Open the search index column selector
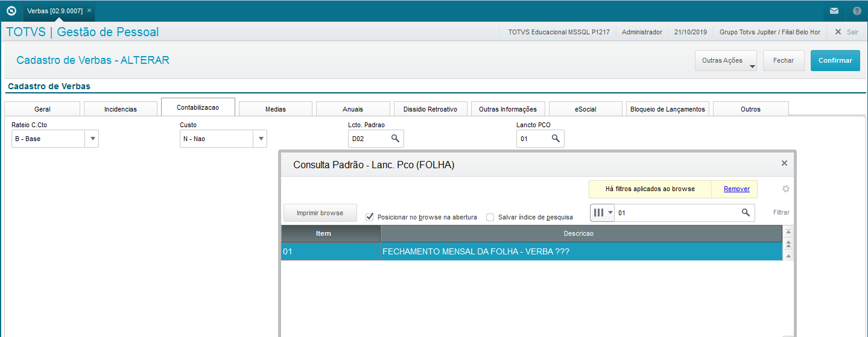868x337 pixels. coord(603,212)
